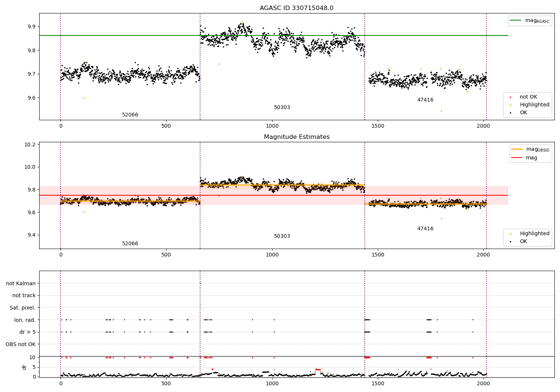The image size is (560, 392).
Task: Click the green horizontal mag AGASC line
Action: tap(274, 35)
